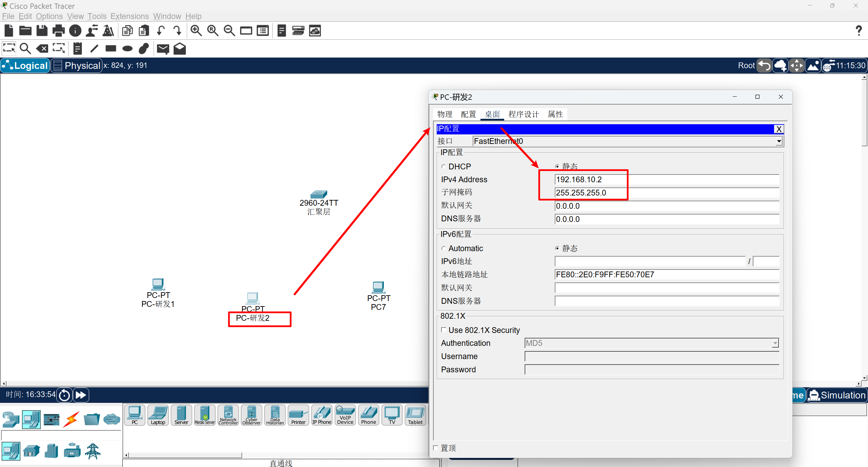Open the Options menu

point(49,16)
